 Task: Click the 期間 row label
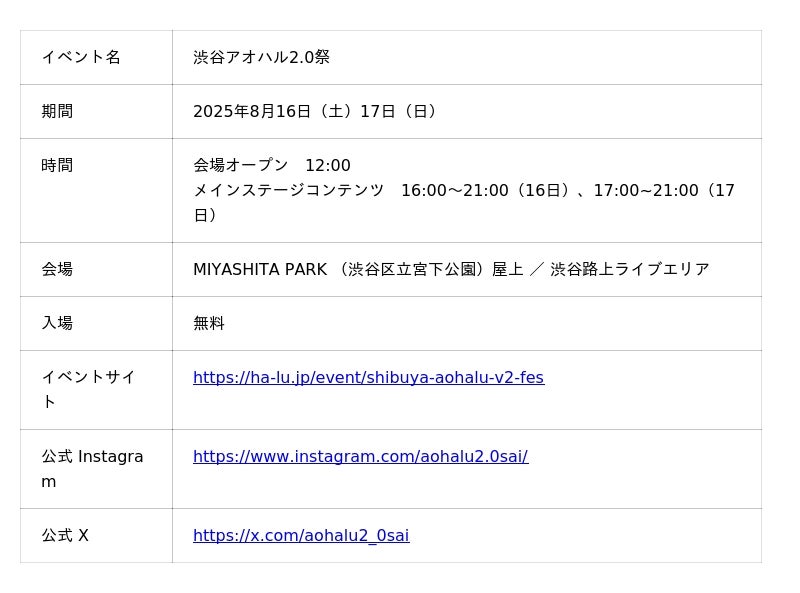57,111
